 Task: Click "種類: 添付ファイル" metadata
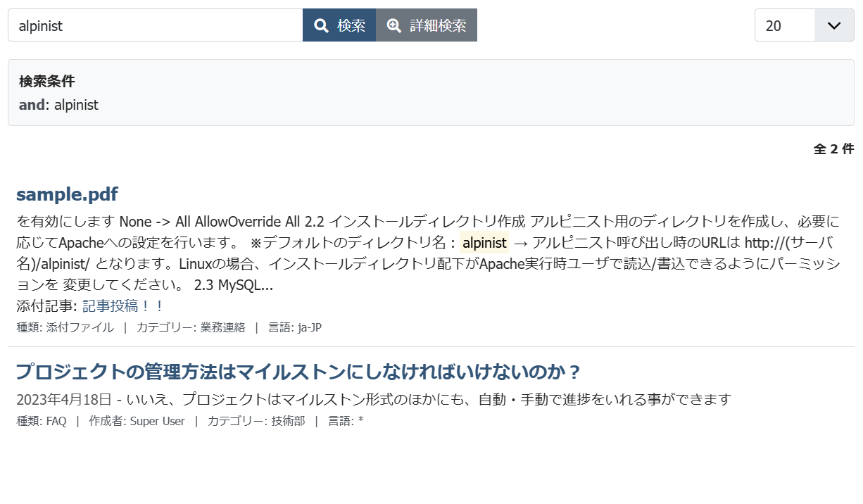[x=65, y=327]
